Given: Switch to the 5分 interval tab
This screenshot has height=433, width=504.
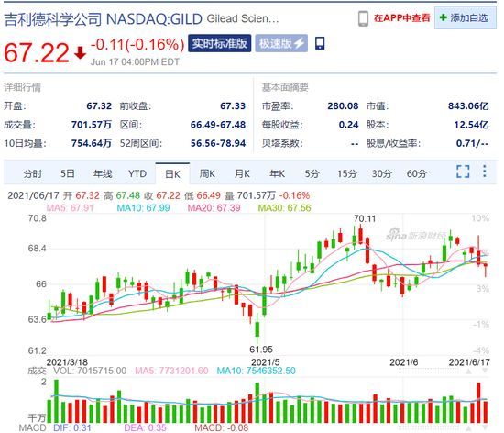Looking at the screenshot, I should pyautogui.click(x=312, y=174).
